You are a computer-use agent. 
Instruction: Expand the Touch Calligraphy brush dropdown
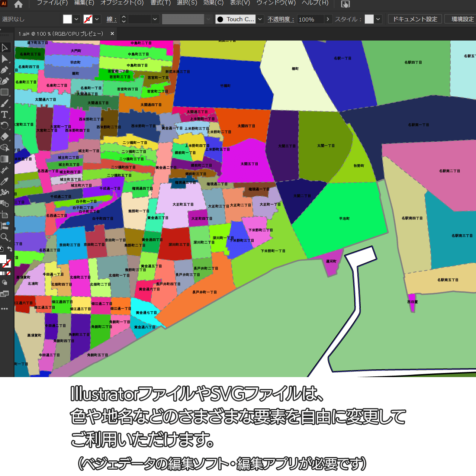pyautogui.click(x=260, y=19)
